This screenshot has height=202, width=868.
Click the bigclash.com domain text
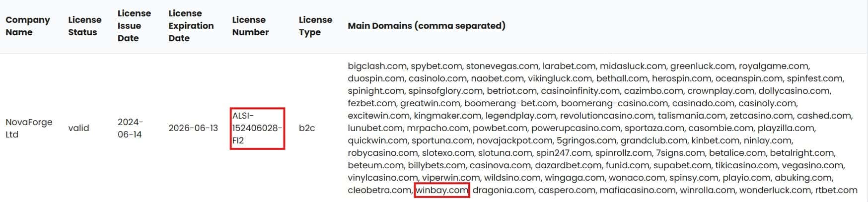(x=377, y=66)
